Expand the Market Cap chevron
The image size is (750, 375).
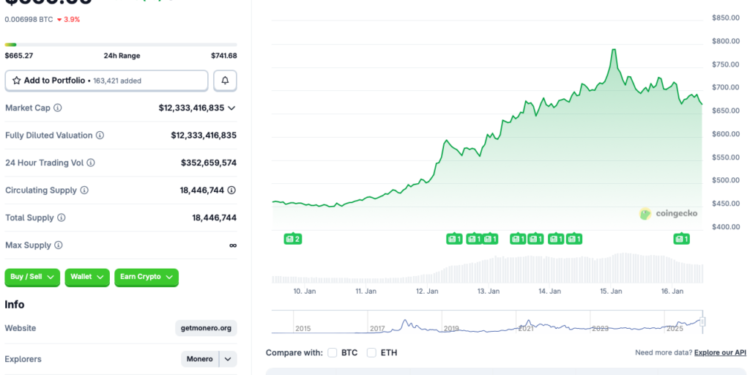click(x=232, y=108)
